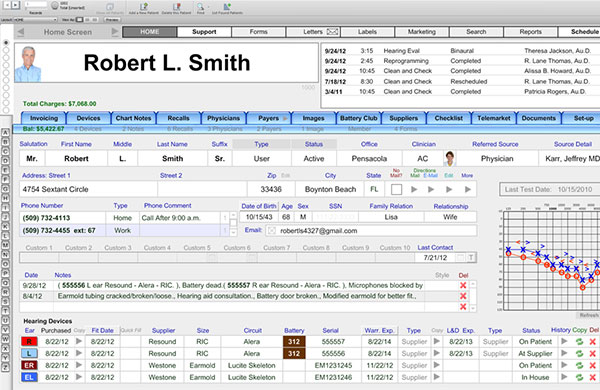The height and width of the screenshot is (390, 600).
Task: Check the No Mail checkbox
Action: (x=396, y=189)
